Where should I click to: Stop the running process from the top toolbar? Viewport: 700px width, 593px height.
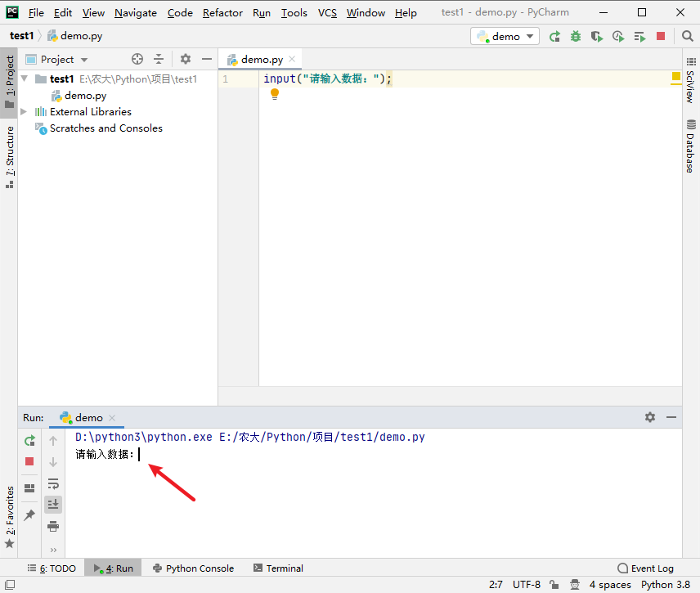click(661, 36)
